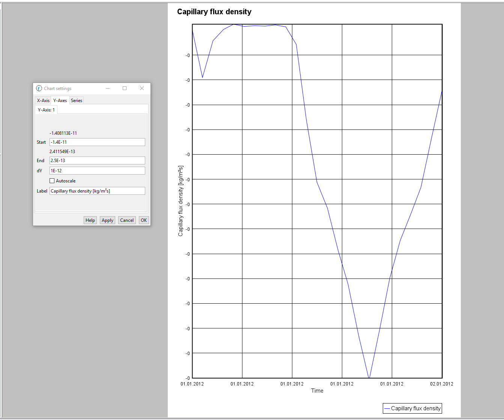Confirm settings with the OK button

[x=144, y=220]
